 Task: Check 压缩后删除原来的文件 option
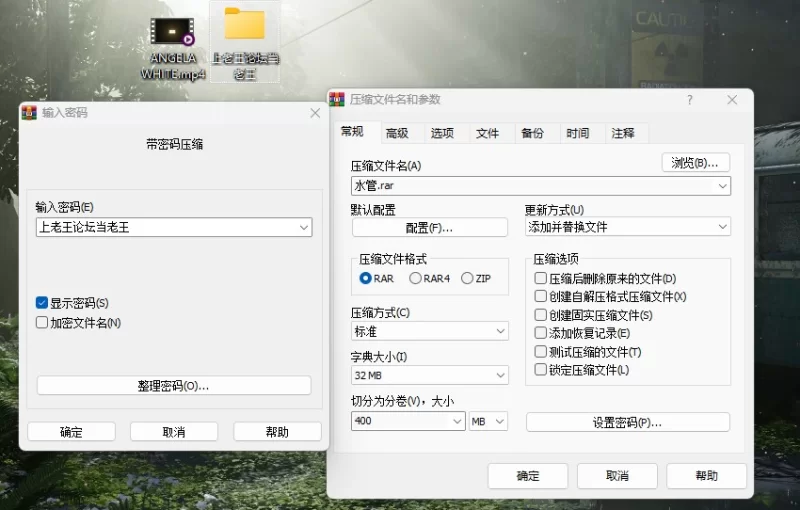541,279
